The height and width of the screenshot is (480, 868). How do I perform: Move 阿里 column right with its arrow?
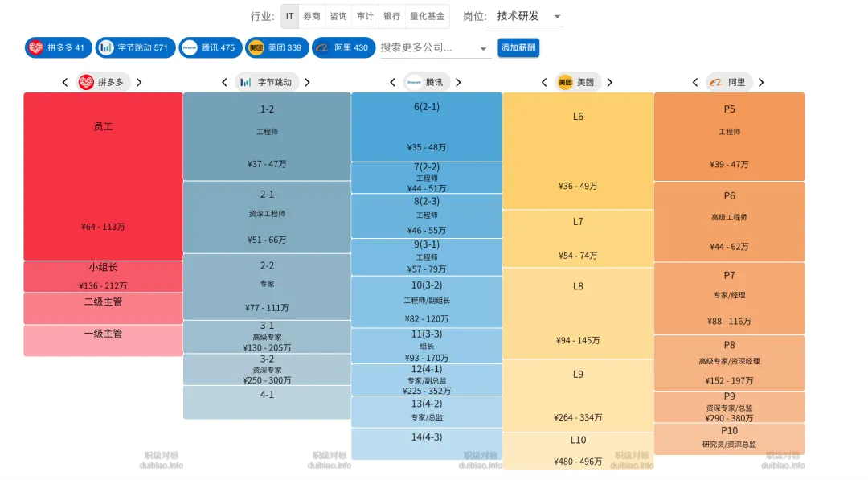(761, 83)
